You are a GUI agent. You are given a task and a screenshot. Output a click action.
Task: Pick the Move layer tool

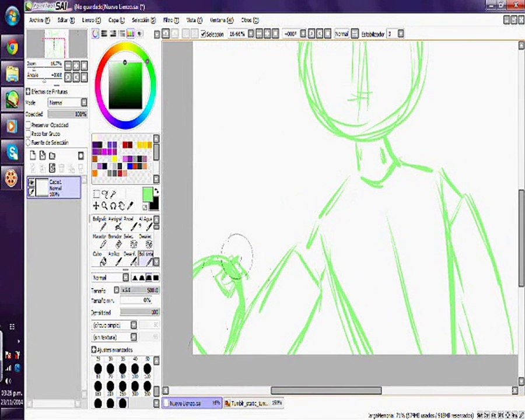point(96,206)
